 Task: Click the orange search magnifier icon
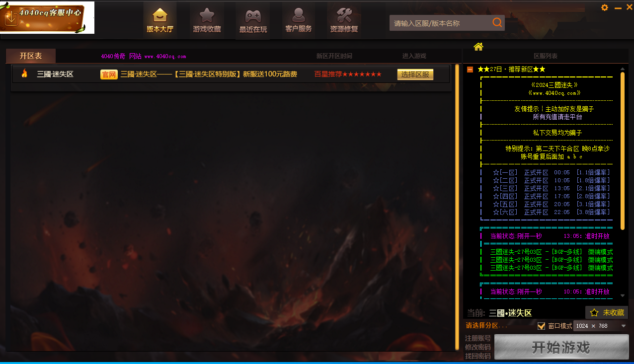[x=497, y=23]
